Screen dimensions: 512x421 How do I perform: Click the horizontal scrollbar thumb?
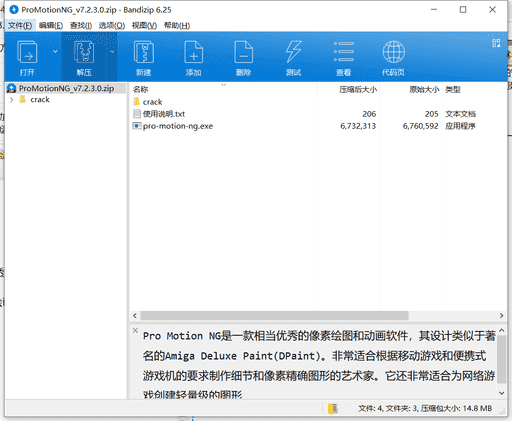point(274,315)
